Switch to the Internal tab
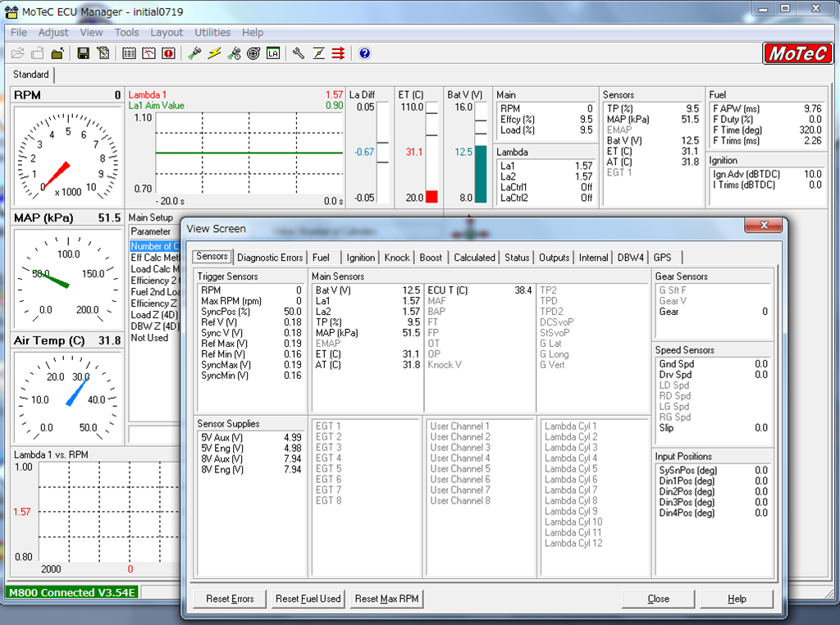The image size is (840, 625). click(x=594, y=258)
